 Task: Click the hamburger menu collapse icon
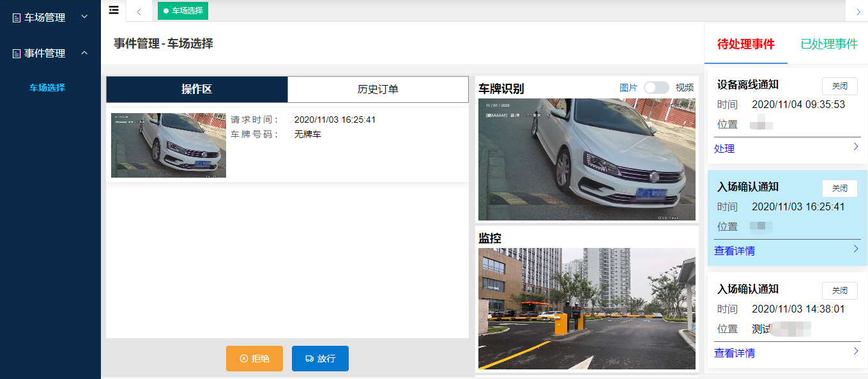[114, 10]
